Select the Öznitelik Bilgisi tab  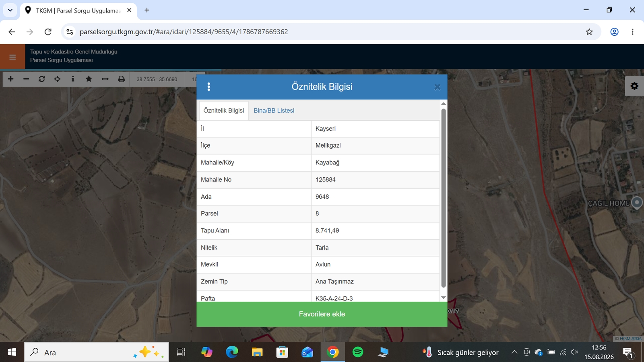[224, 111]
